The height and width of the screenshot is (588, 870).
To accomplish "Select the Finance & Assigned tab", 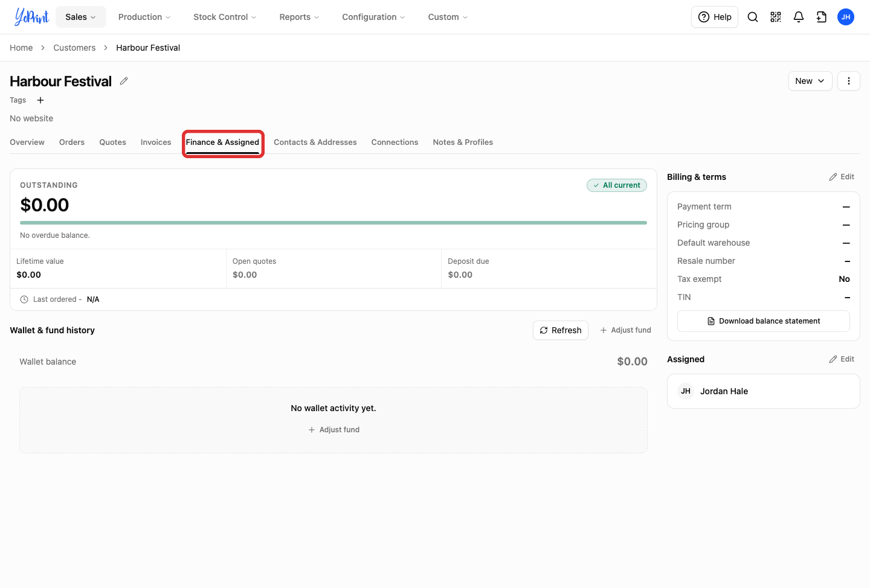I will pos(222,142).
